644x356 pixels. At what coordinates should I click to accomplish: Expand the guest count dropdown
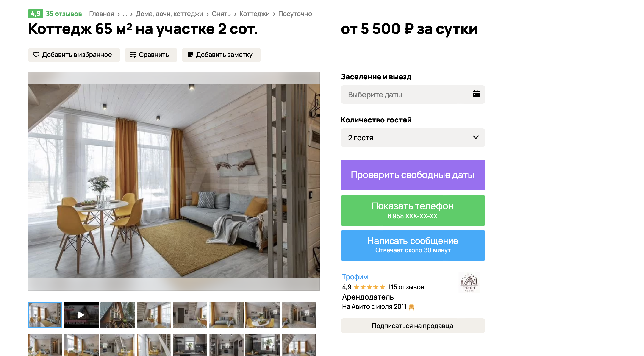click(413, 138)
